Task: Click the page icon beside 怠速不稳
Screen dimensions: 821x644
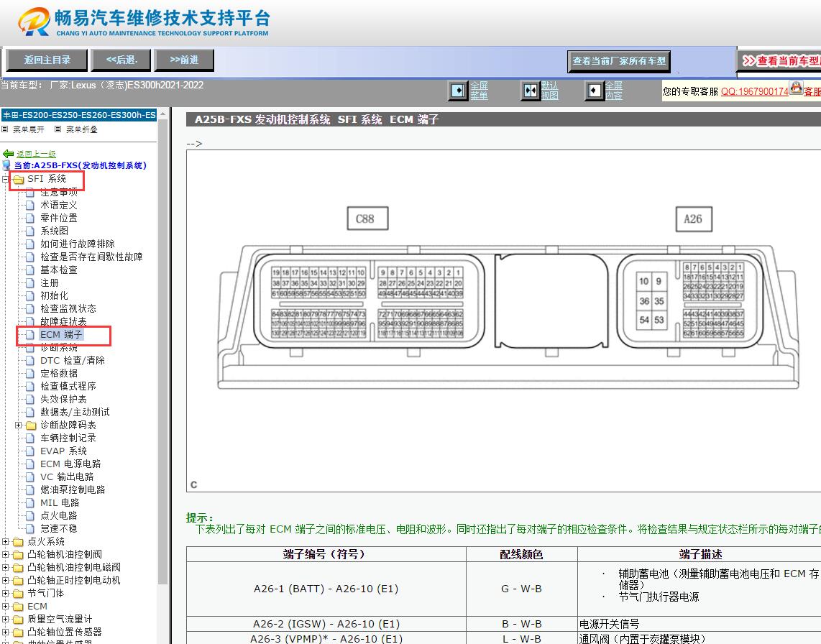Action: click(30, 529)
